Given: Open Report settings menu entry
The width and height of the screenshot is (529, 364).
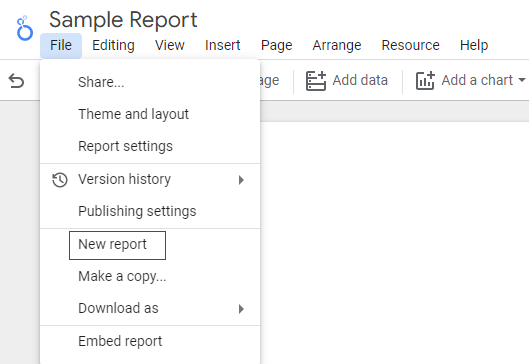Looking at the screenshot, I should (x=150, y=146).
